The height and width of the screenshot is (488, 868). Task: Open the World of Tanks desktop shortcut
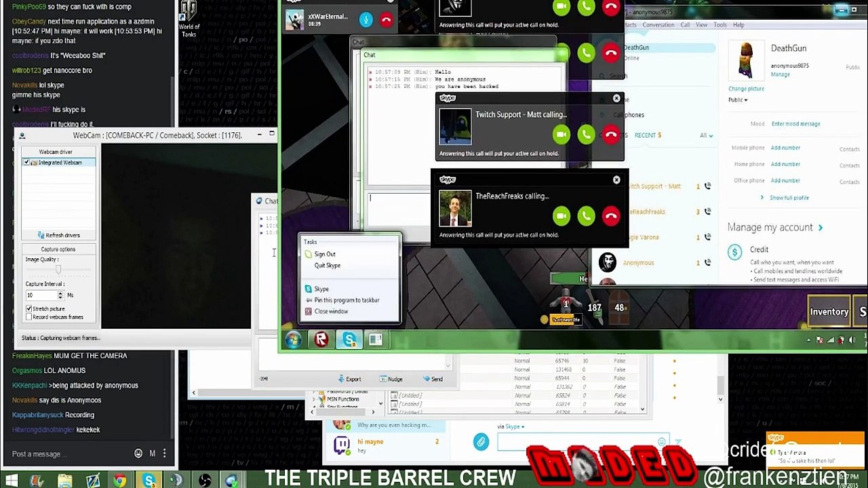click(x=189, y=19)
